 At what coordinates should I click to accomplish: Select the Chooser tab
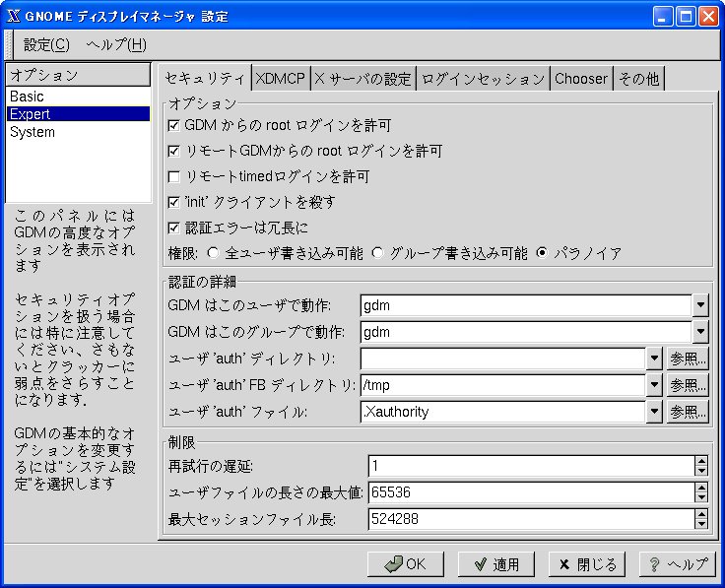581,78
